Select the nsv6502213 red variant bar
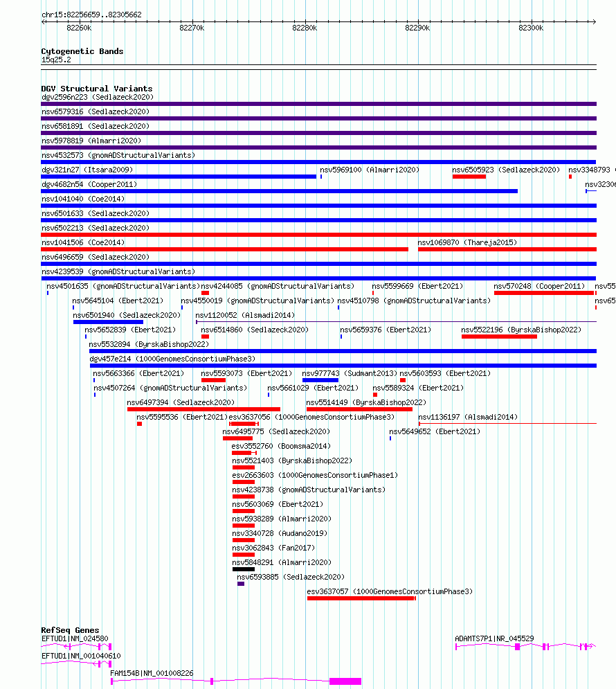The image size is (616, 689). [x=319, y=235]
